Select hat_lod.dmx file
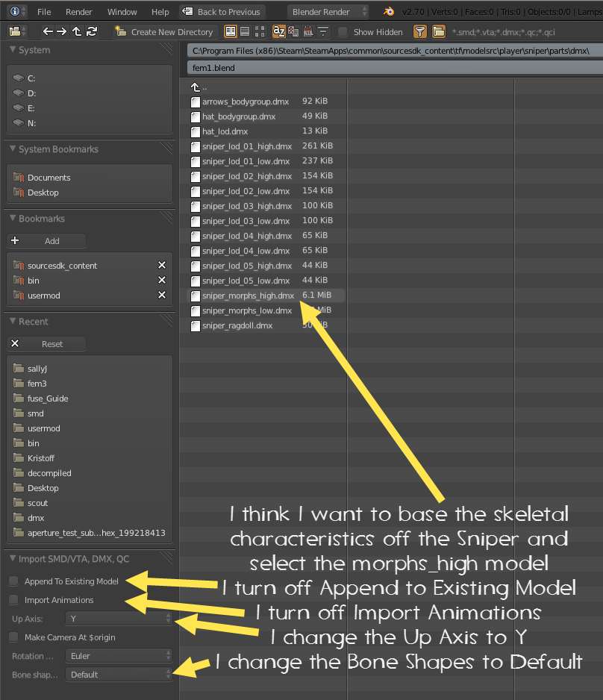This screenshot has width=603, height=700. point(266,131)
